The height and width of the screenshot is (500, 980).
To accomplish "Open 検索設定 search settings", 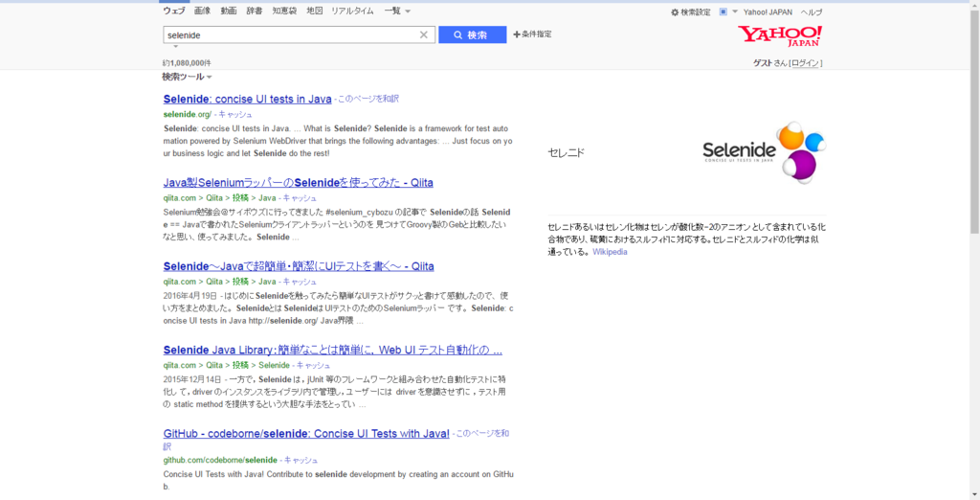I will click(x=691, y=11).
